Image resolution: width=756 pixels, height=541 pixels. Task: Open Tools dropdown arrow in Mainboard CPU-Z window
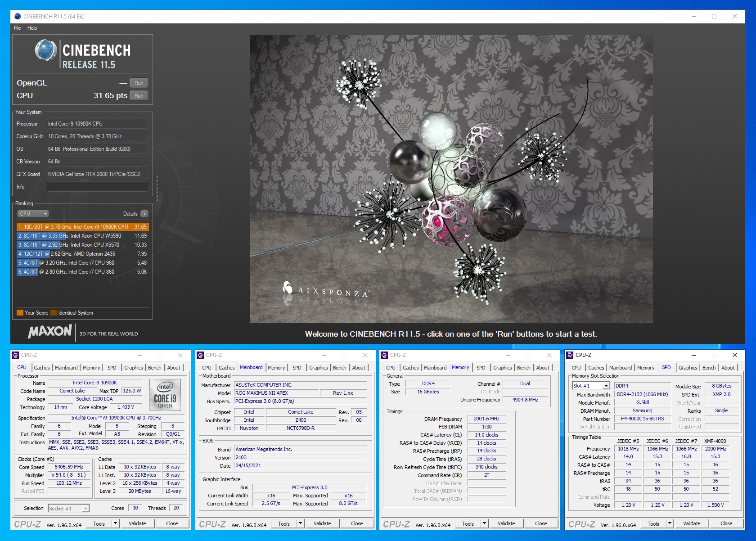(300, 523)
